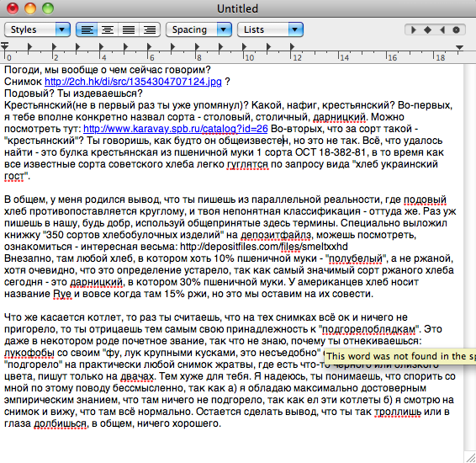Click the misspelled word 'гуглятся'

(247, 164)
